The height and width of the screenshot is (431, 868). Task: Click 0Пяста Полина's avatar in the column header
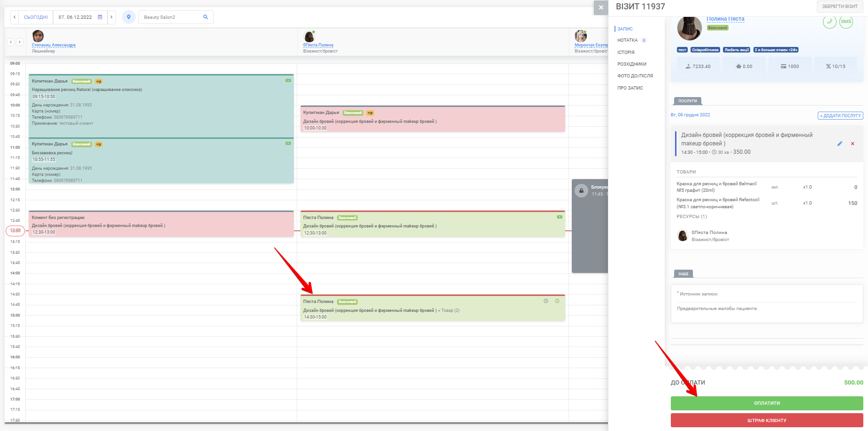(309, 37)
